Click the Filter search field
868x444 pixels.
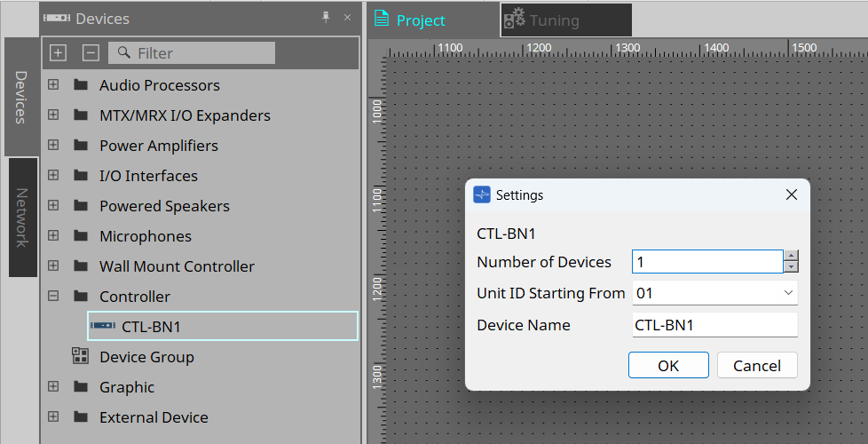click(x=192, y=52)
